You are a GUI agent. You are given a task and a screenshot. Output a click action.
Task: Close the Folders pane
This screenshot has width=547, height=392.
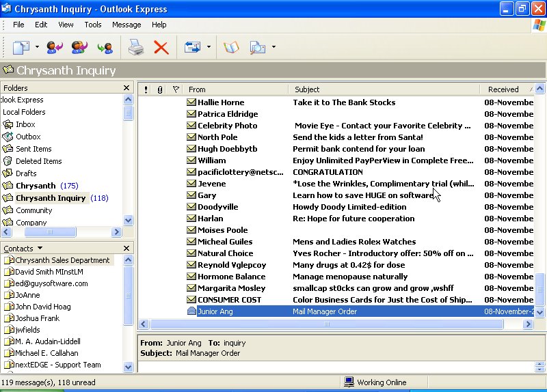126,88
